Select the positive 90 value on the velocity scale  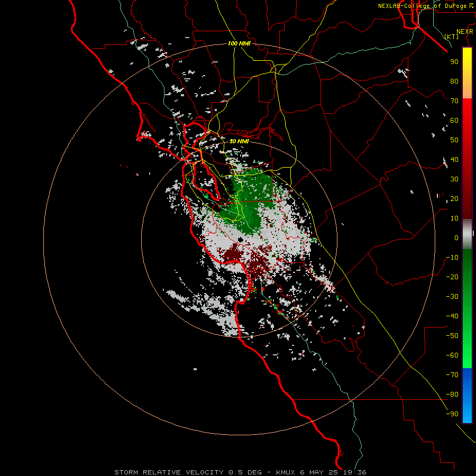[x=454, y=62]
